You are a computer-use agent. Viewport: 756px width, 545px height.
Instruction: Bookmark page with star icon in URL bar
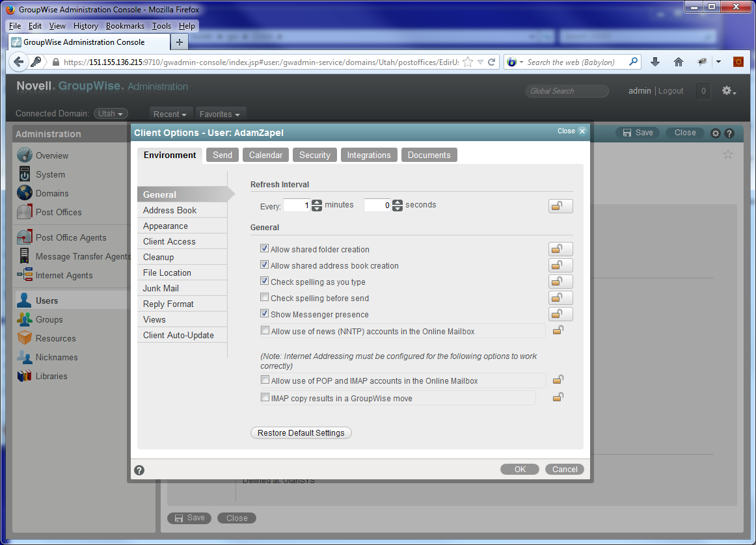pos(468,62)
